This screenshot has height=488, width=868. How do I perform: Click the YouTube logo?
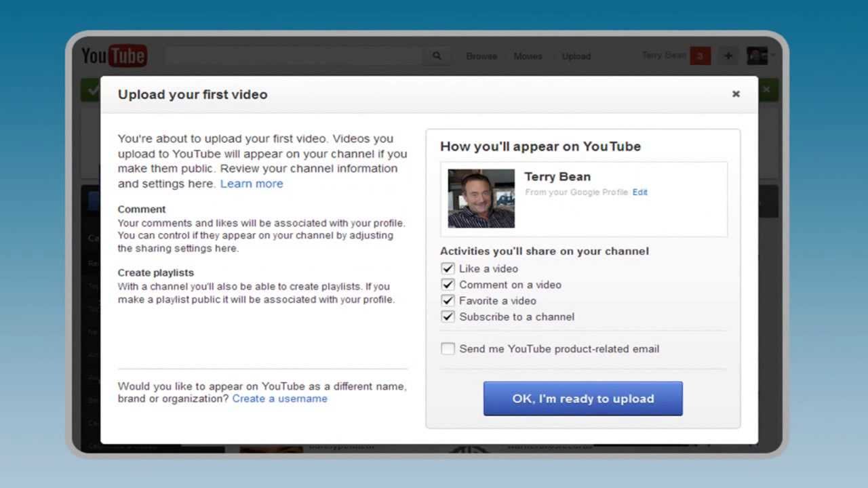click(114, 56)
